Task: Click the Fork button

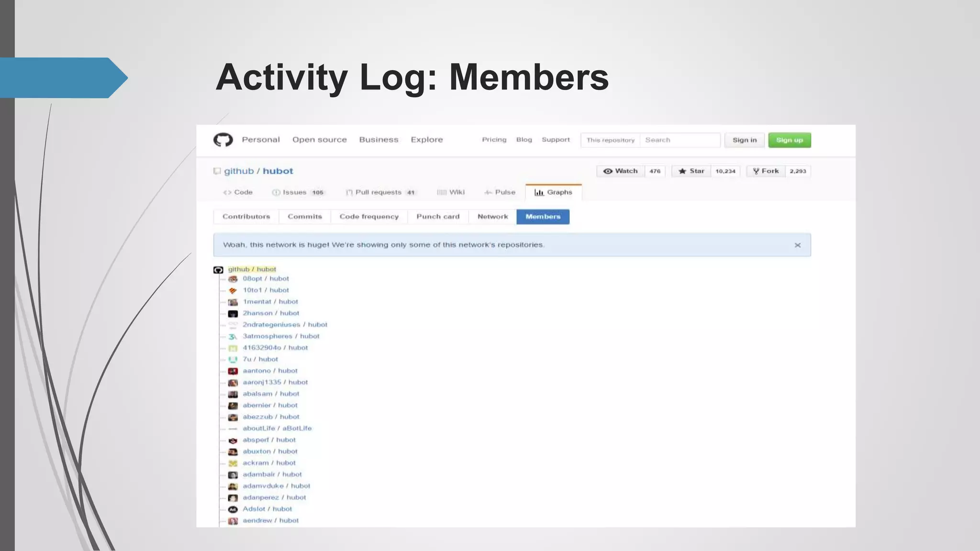Action: coord(766,171)
